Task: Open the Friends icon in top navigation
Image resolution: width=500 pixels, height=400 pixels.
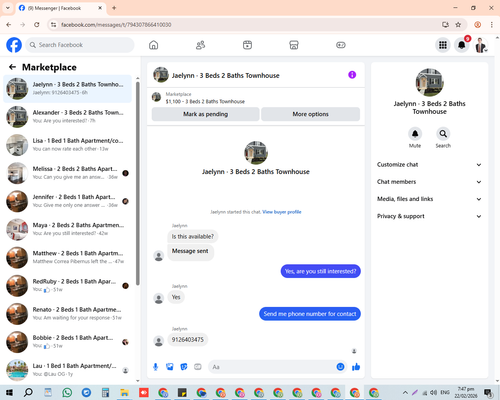Action: click(x=200, y=45)
